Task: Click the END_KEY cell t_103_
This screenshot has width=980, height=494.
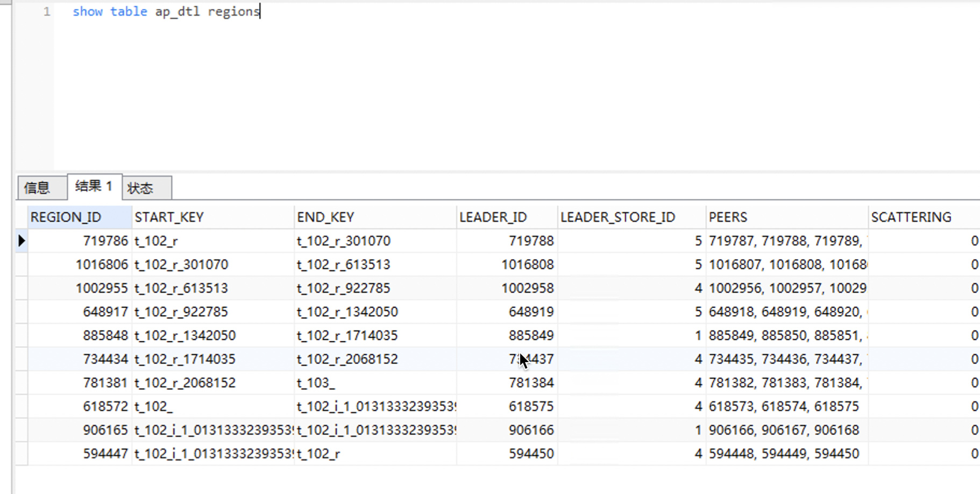Action: coord(316,383)
